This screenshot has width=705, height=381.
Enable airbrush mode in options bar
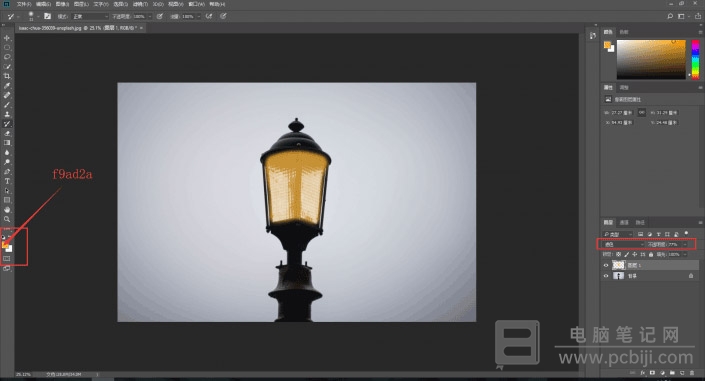click(x=209, y=16)
